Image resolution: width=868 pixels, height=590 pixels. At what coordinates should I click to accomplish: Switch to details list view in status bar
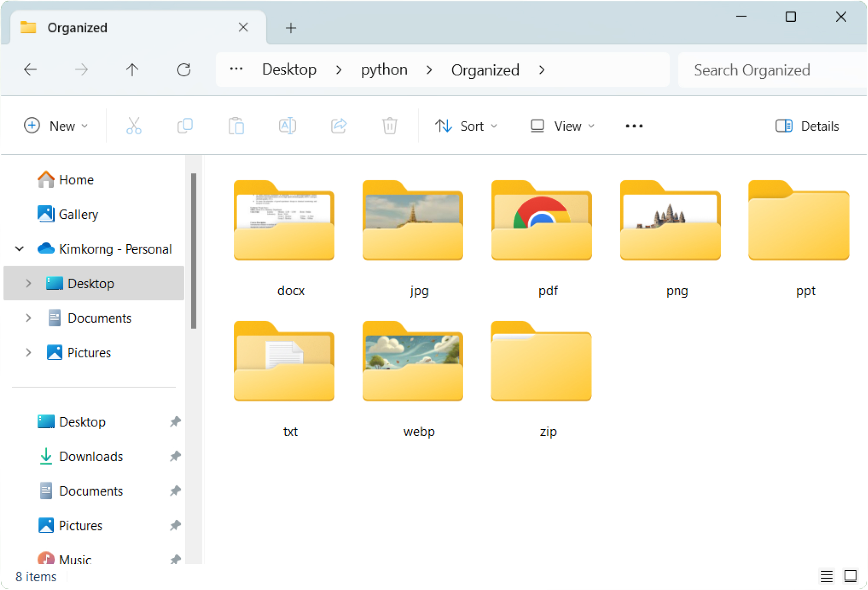(x=826, y=576)
